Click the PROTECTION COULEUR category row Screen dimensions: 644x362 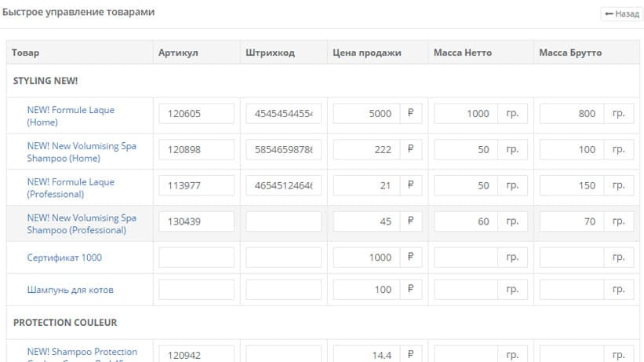coord(323,323)
